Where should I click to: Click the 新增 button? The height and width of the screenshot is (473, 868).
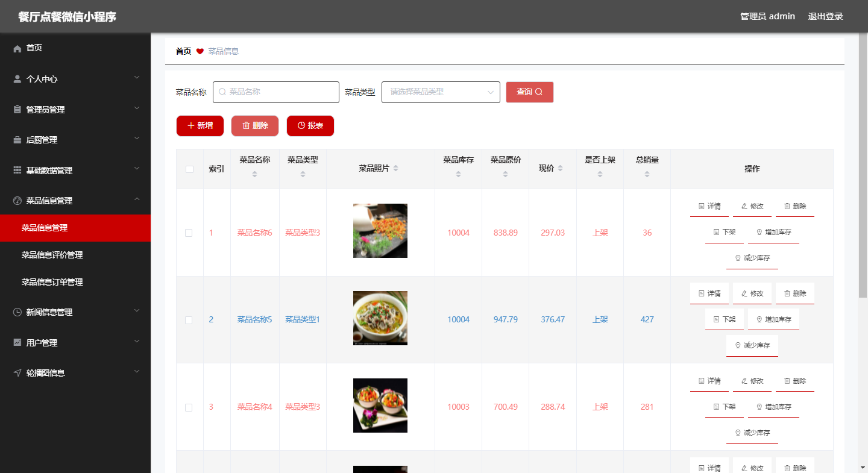pos(200,126)
